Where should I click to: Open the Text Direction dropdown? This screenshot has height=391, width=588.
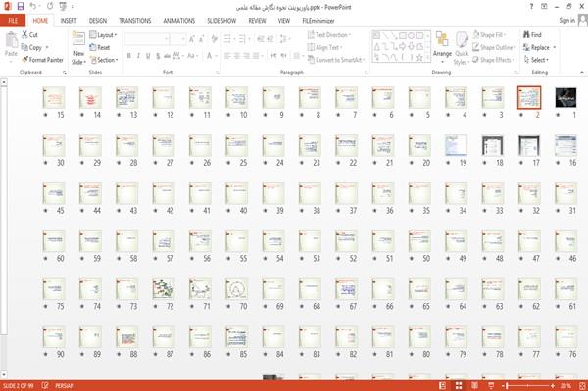(329, 35)
